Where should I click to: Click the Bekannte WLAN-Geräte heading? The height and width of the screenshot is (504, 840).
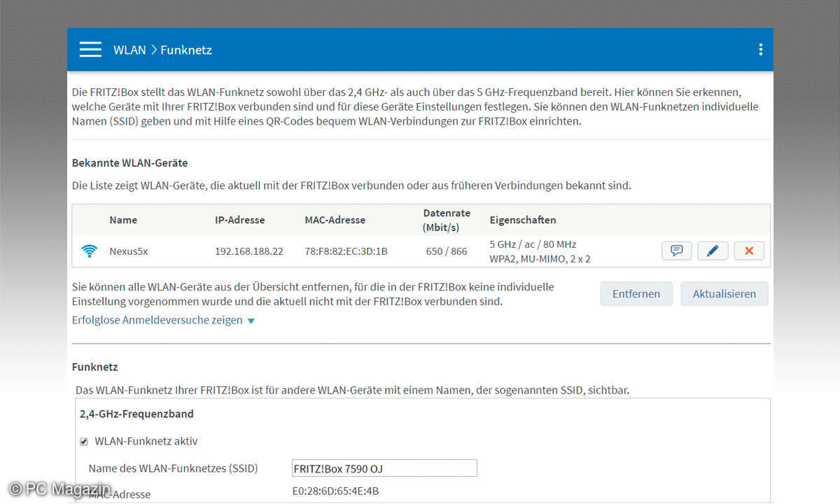point(130,163)
